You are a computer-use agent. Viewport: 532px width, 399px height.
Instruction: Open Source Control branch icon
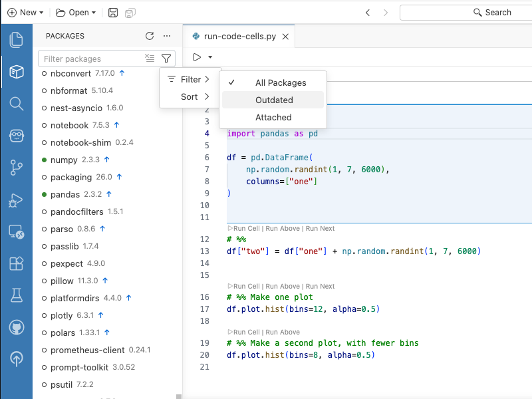coord(16,168)
